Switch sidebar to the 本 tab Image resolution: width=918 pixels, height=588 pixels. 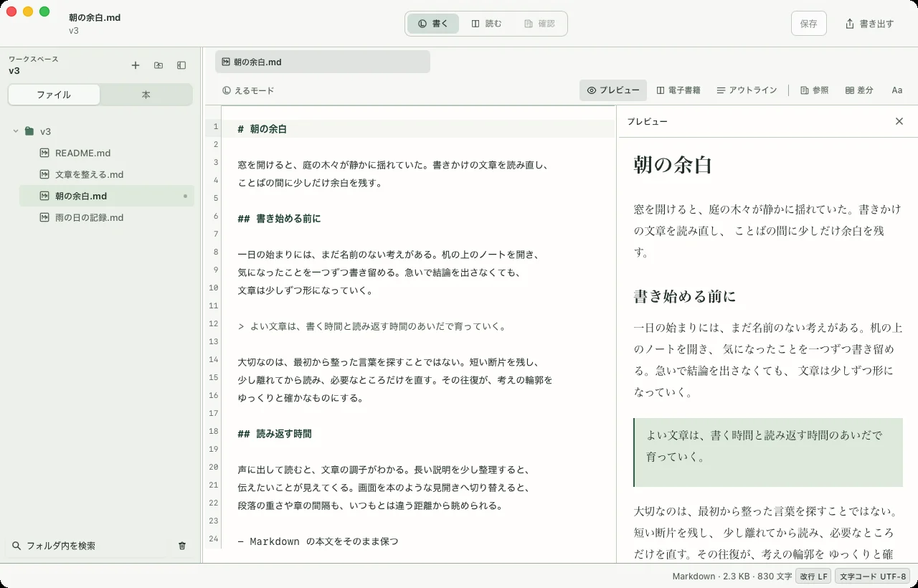pyautogui.click(x=146, y=95)
